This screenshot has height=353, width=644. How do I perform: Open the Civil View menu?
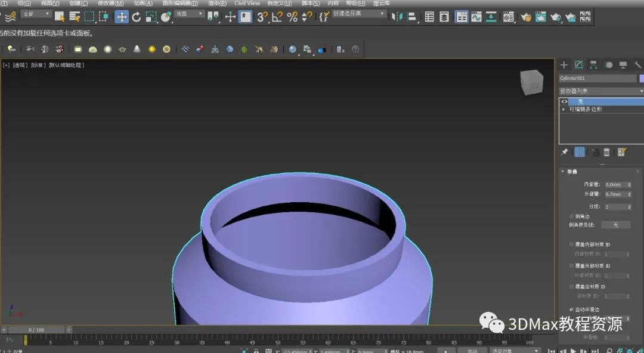(247, 3)
